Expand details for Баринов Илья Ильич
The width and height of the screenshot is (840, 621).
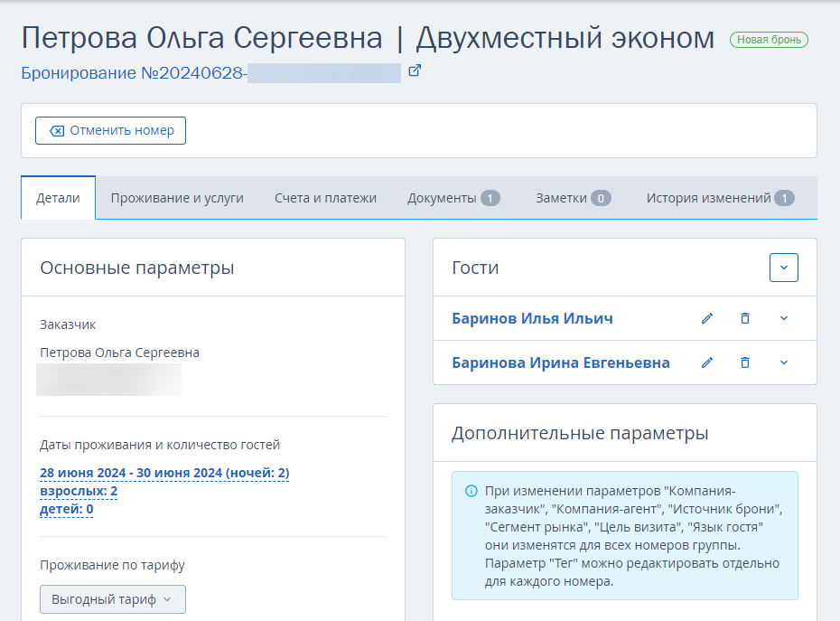[x=784, y=318]
